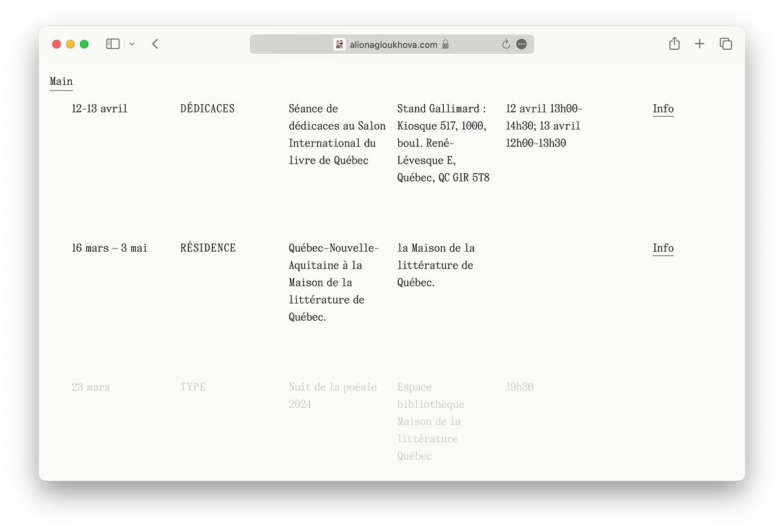Follow the Main link

point(61,81)
